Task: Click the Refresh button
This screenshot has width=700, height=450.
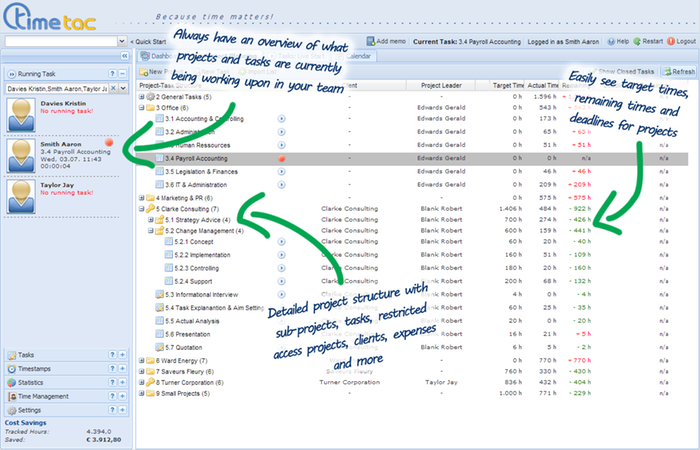Action: pyautogui.click(x=679, y=71)
